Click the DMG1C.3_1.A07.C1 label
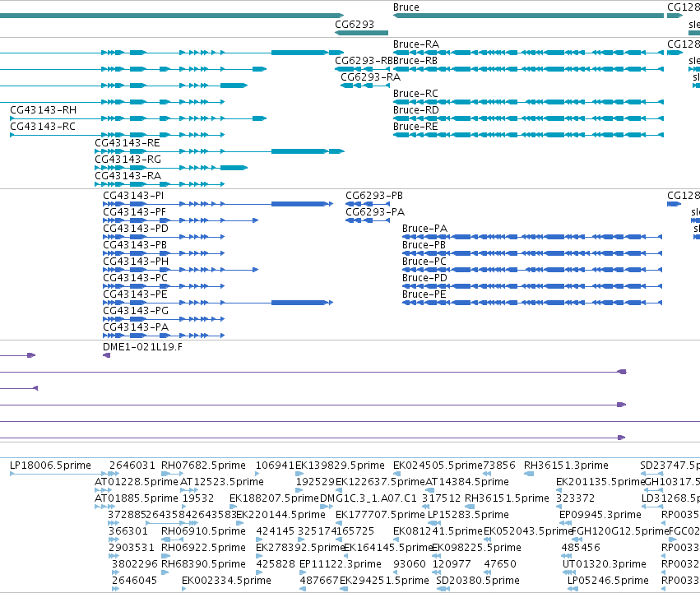Screen dimensions: 700x593 click(x=369, y=498)
